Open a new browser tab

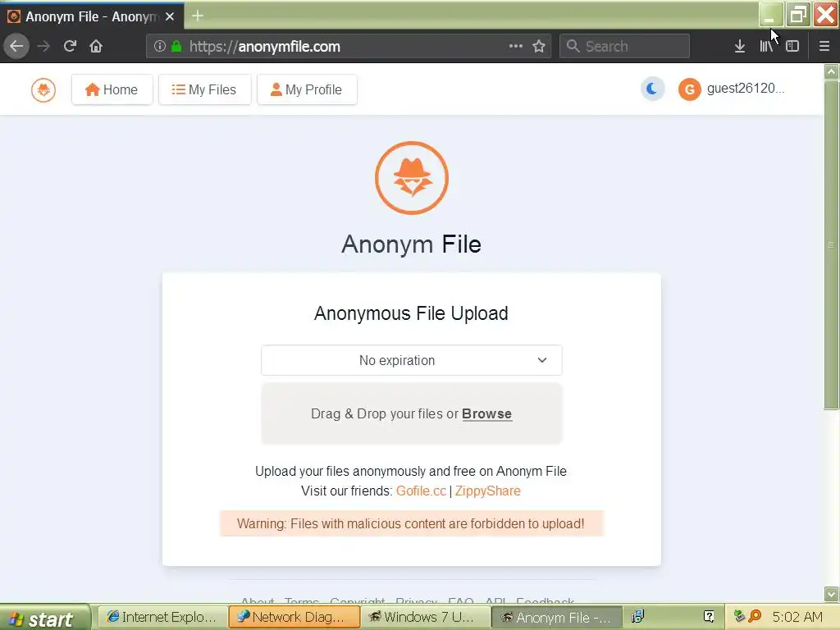197,16
